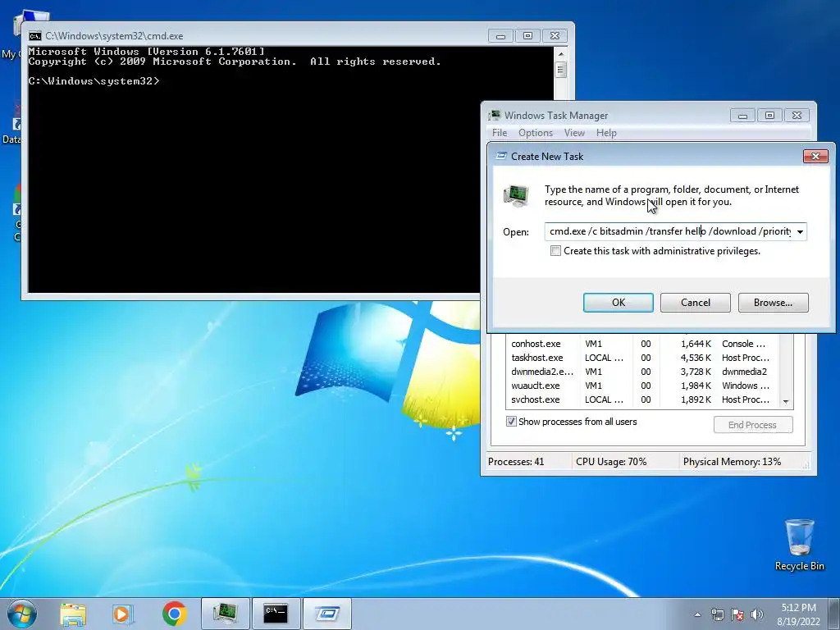Screen dimensions: 840x630
Task: Click the process list scroll-down arrow
Action: pos(786,401)
